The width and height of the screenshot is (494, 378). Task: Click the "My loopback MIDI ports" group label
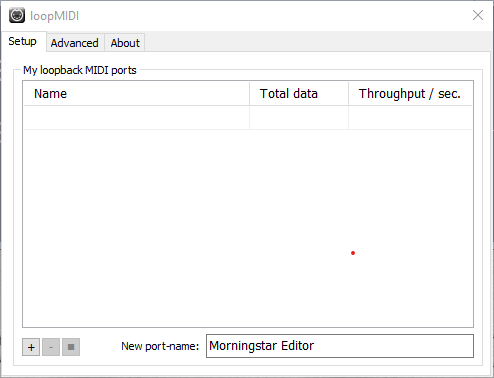coord(80,70)
